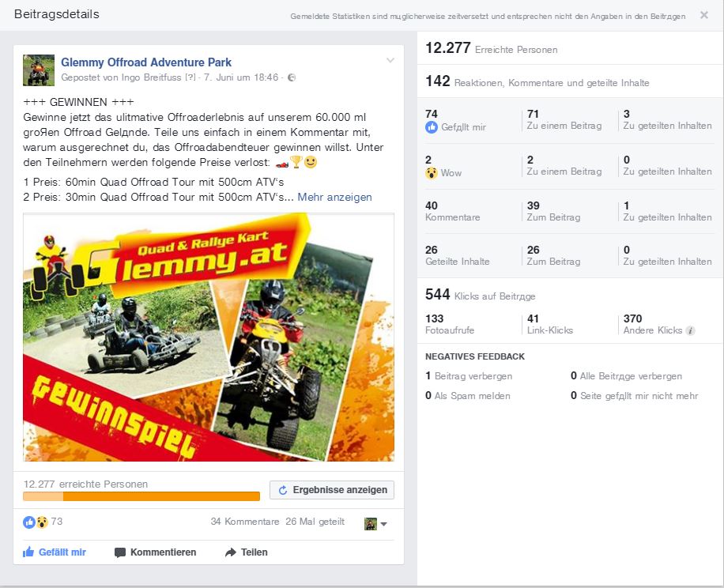The width and height of the screenshot is (724, 588).
Task: Click the Wow emoji icon in statistics panel
Action: click(432, 173)
